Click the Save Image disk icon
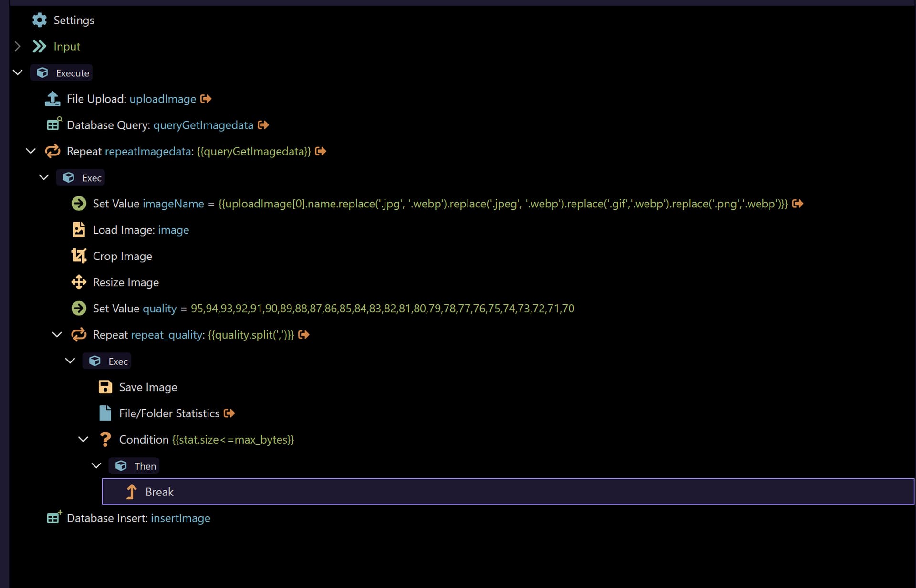 [105, 387]
